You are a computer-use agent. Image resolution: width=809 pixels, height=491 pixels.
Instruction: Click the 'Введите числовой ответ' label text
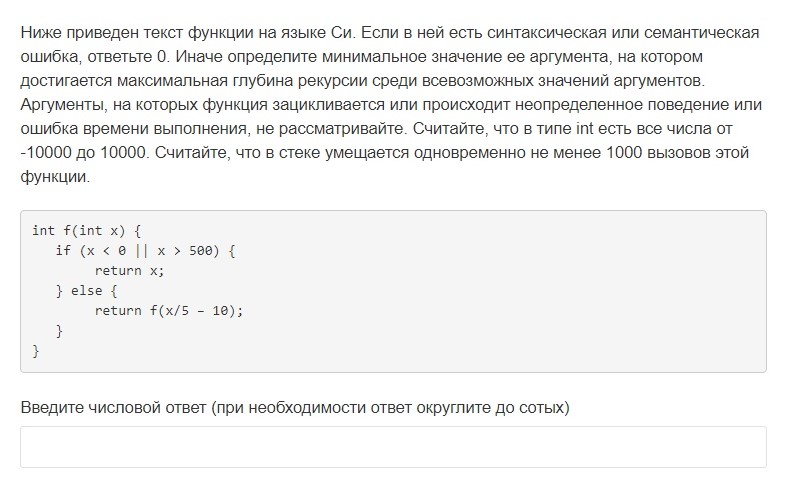click(114, 407)
